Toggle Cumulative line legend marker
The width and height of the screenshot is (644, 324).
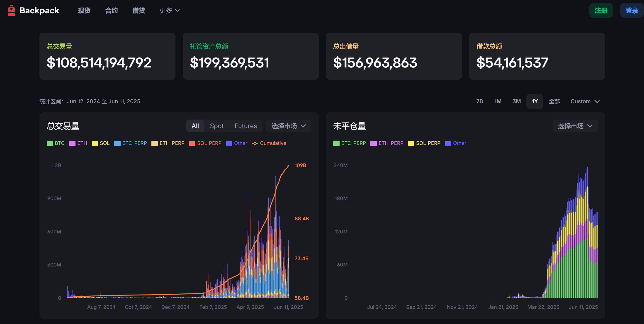255,144
